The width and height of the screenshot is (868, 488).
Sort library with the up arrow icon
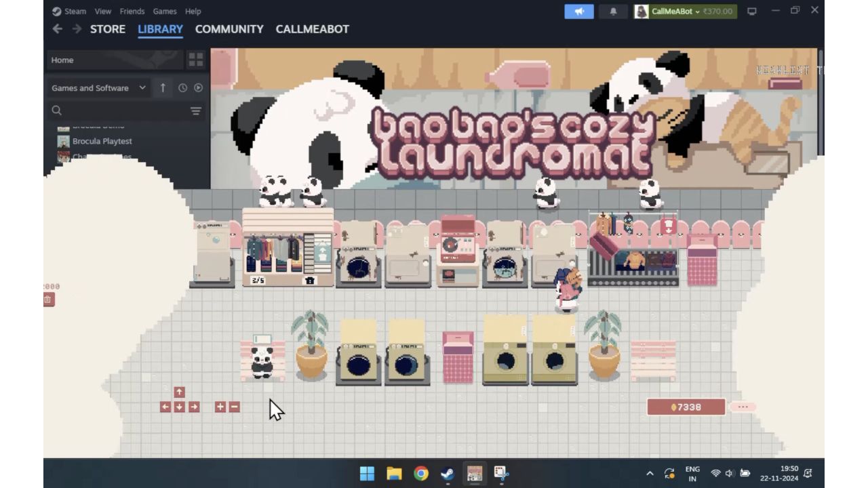[x=163, y=87]
